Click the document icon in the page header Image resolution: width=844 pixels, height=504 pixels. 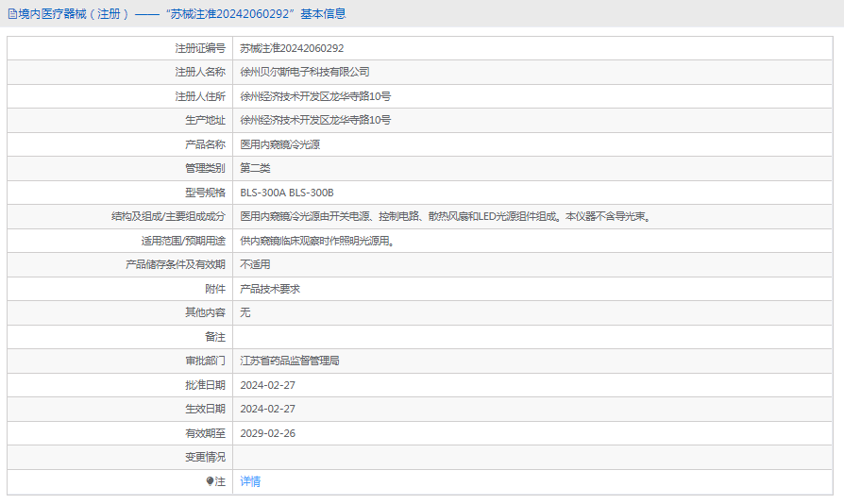[12, 14]
